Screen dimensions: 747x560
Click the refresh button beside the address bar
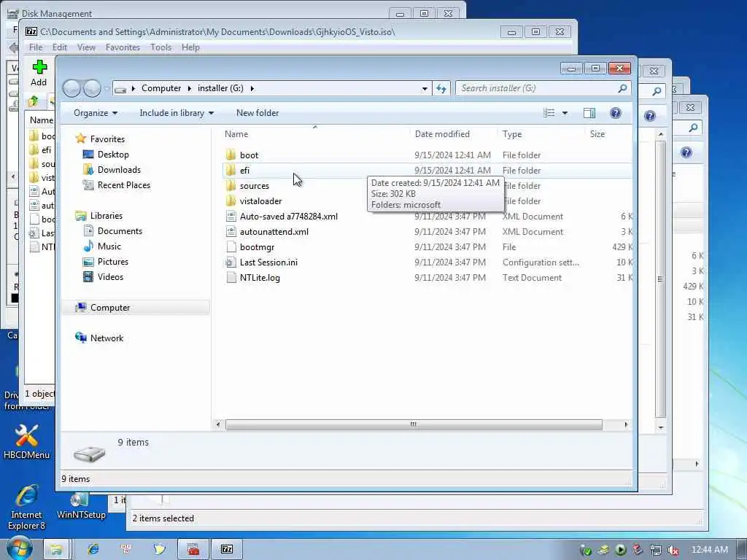441,88
